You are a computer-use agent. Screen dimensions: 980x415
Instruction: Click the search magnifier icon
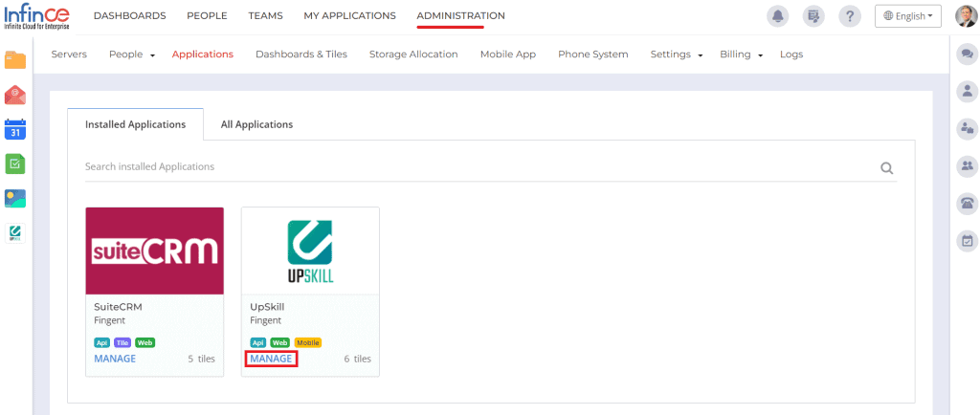[x=886, y=168]
